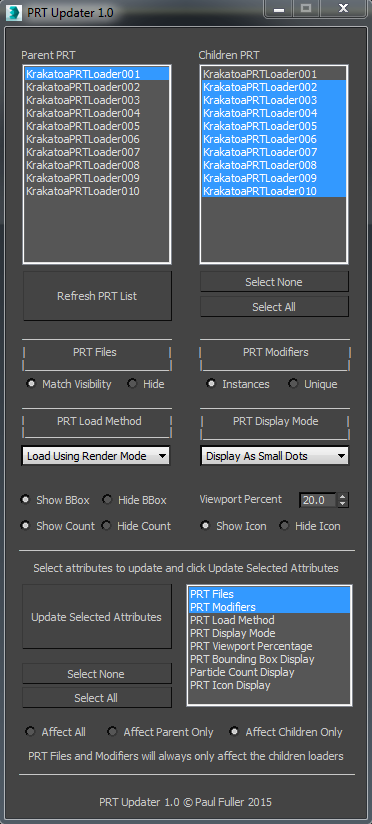Toggle KrakatoaPRTLoader002 in Children PRT list
The image size is (372, 824).
coord(274,87)
